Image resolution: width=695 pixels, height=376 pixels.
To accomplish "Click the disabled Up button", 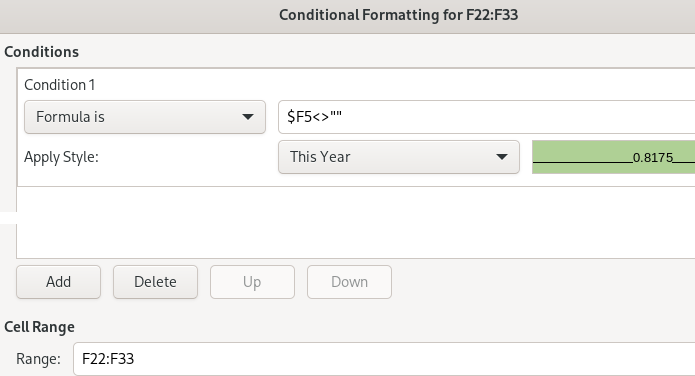I will pos(252,282).
